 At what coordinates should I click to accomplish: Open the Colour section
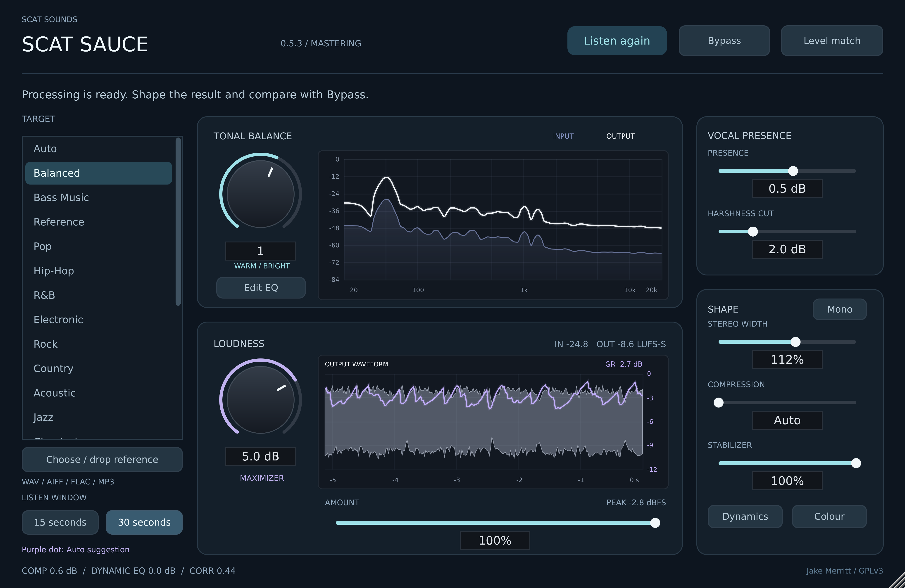(829, 517)
